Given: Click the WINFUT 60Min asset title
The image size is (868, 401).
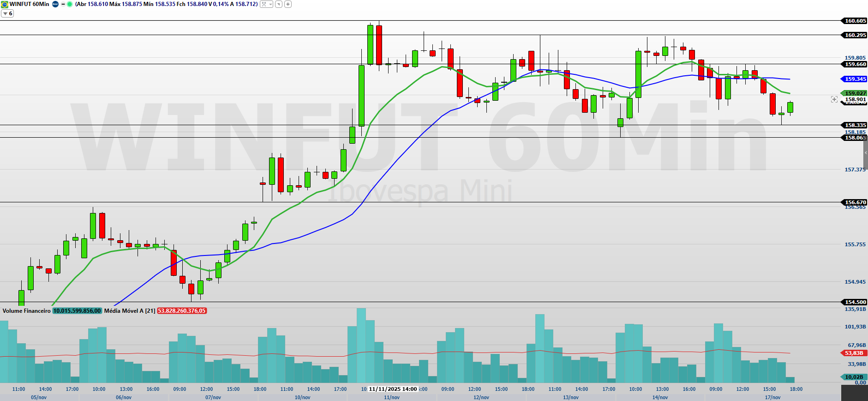Looking at the screenshot, I should tap(30, 4).
